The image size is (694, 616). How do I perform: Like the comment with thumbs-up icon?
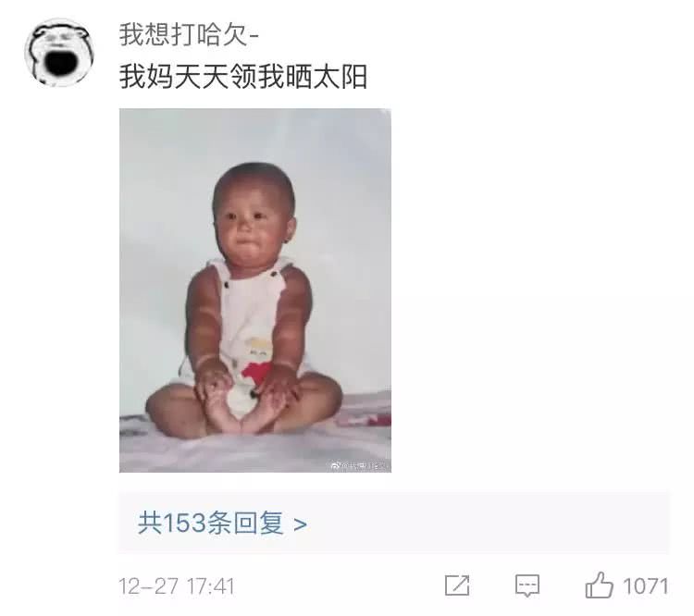600,585
